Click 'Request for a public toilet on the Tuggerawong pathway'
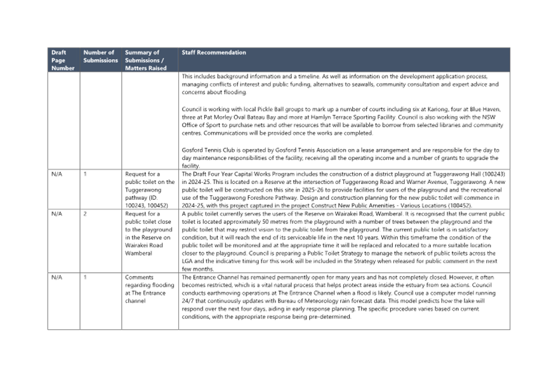The image size is (554, 392). [150, 190]
